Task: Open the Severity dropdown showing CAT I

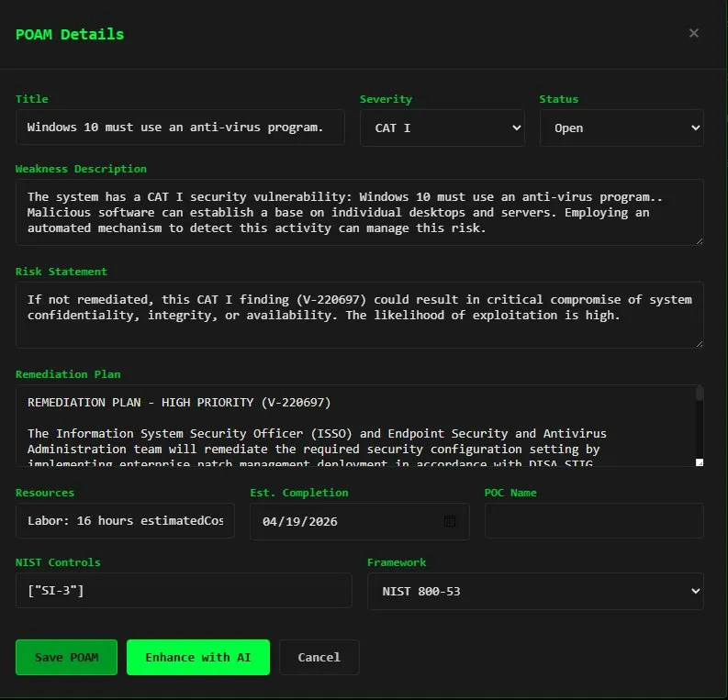Action: pos(442,128)
